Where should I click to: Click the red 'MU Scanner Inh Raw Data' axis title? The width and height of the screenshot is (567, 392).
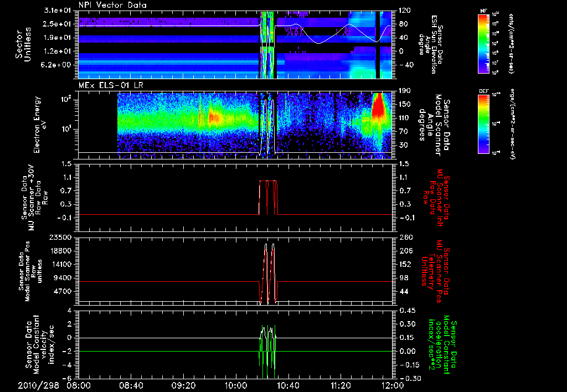(x=436, y=198)
